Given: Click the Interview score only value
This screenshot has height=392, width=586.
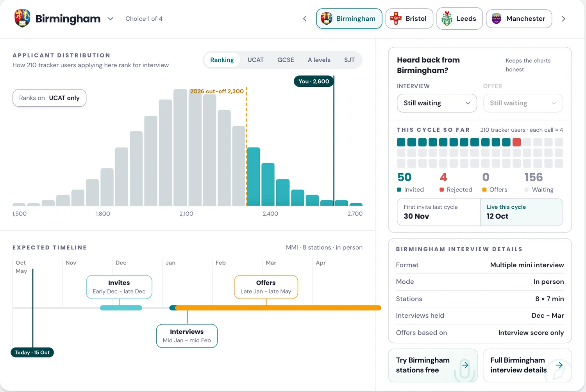Looking at the screenshot, I should [531, 333].
